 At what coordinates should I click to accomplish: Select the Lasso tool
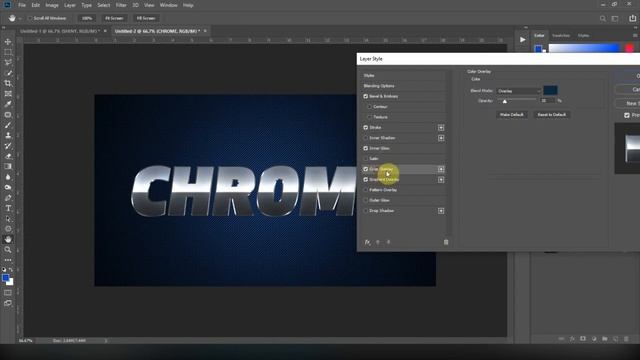8,62
